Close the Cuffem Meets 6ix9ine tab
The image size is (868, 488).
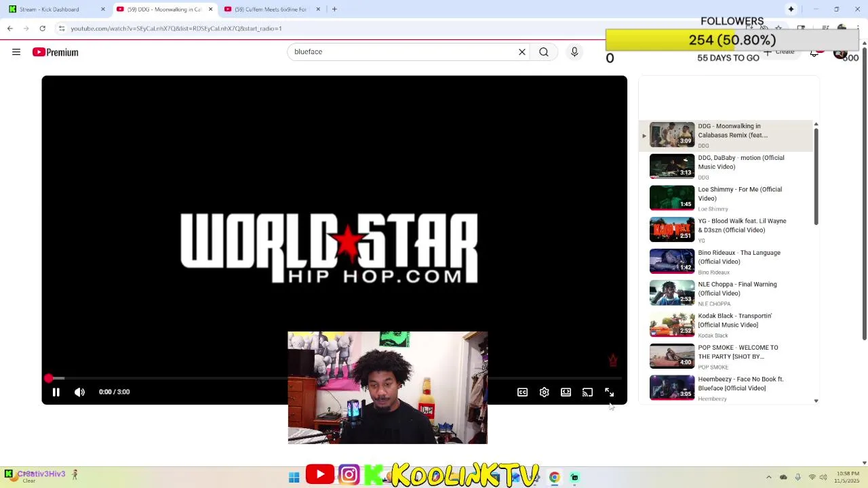click(318, 9)
